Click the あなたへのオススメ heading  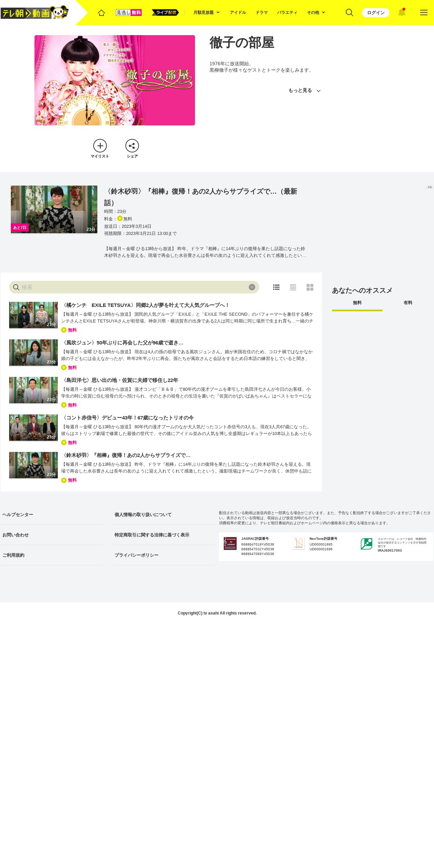[x=362, y=291]
